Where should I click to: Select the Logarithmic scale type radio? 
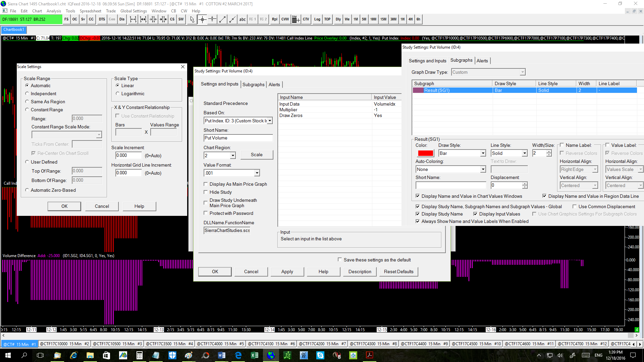[118, 94]
